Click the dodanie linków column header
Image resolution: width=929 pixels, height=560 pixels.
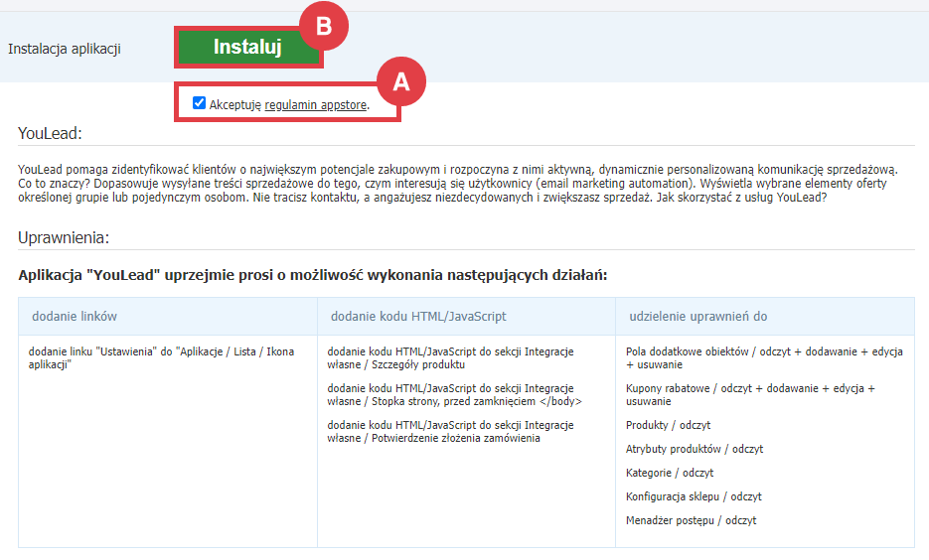(75, 316)
